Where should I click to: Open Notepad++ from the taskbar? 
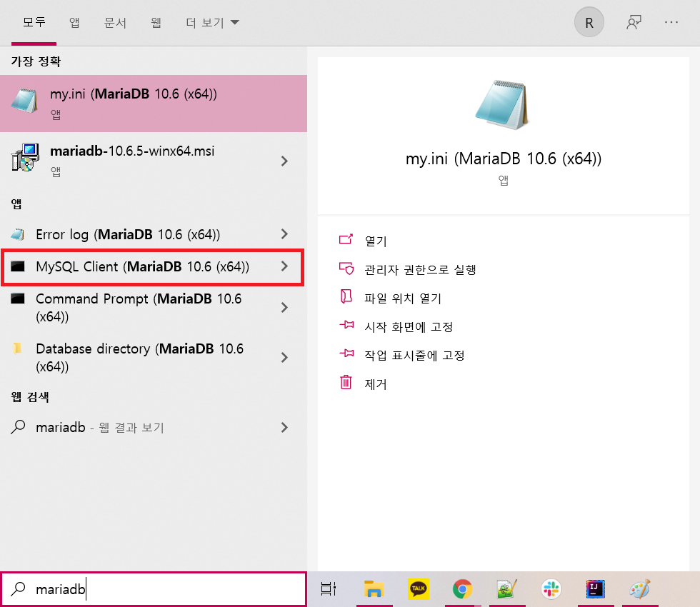tap(506, 589)
